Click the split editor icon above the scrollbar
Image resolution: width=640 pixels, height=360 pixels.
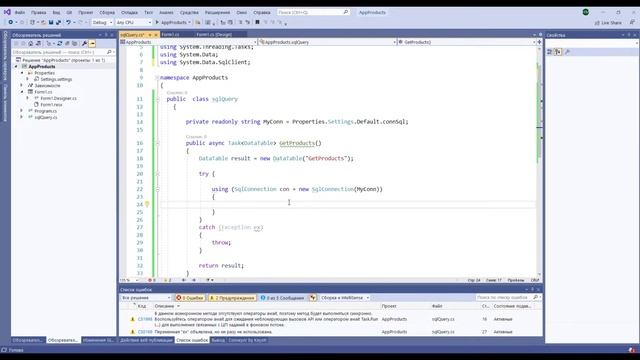point(540,42)
